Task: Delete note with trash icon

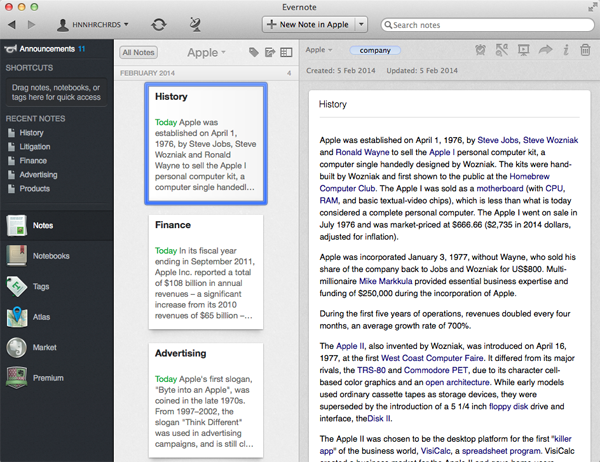Action: coord(585,50)
